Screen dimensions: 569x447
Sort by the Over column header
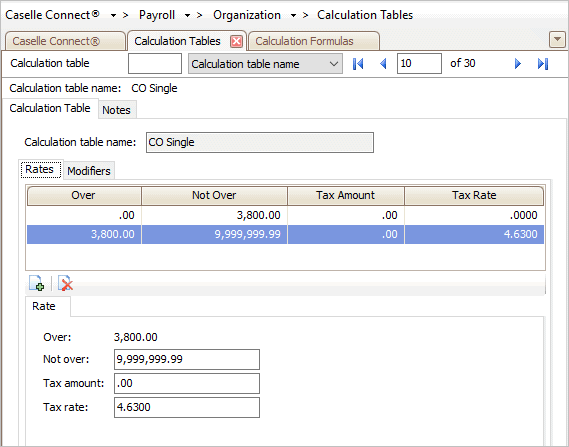click(84, 196)
